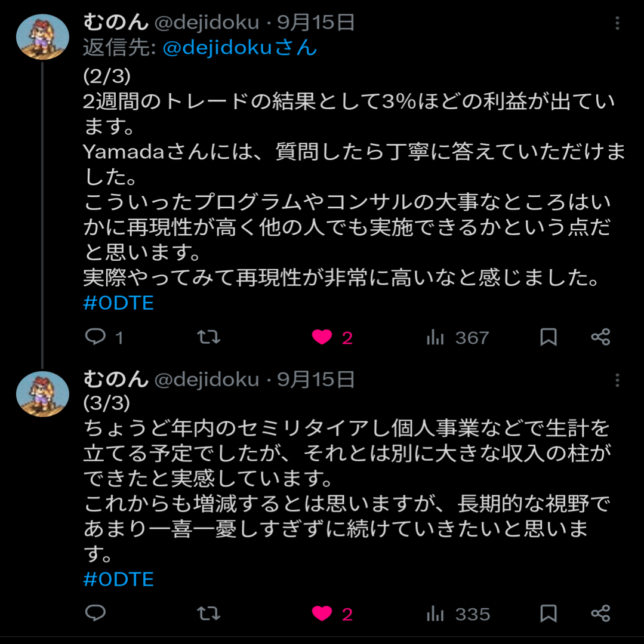Bookmark the (3/3) tweet
The image size is (644, 644).
548,614
